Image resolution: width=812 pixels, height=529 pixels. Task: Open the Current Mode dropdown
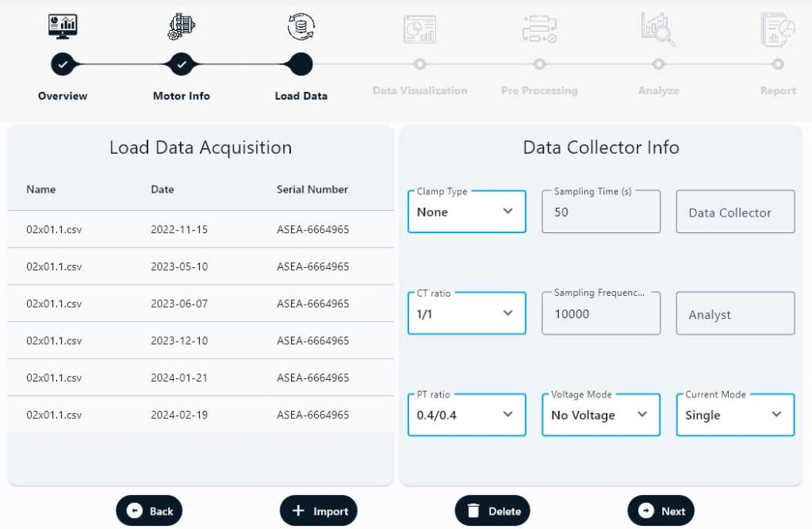(734, 415)
